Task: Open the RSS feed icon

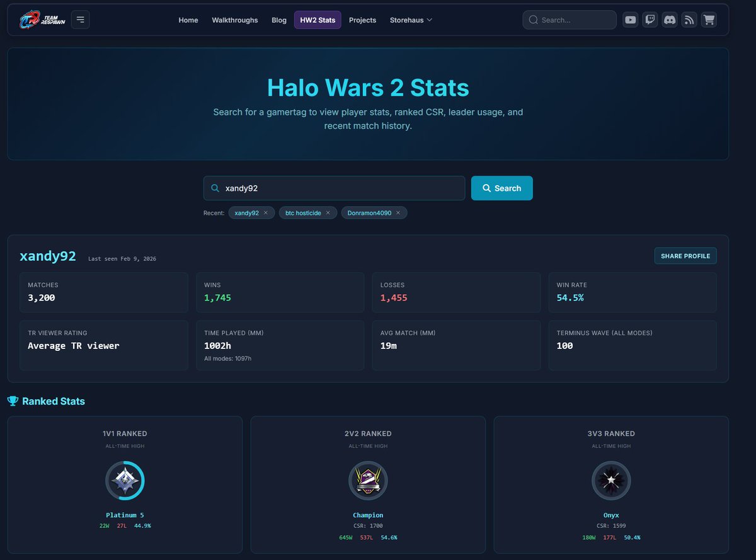Action: point(689,20)
